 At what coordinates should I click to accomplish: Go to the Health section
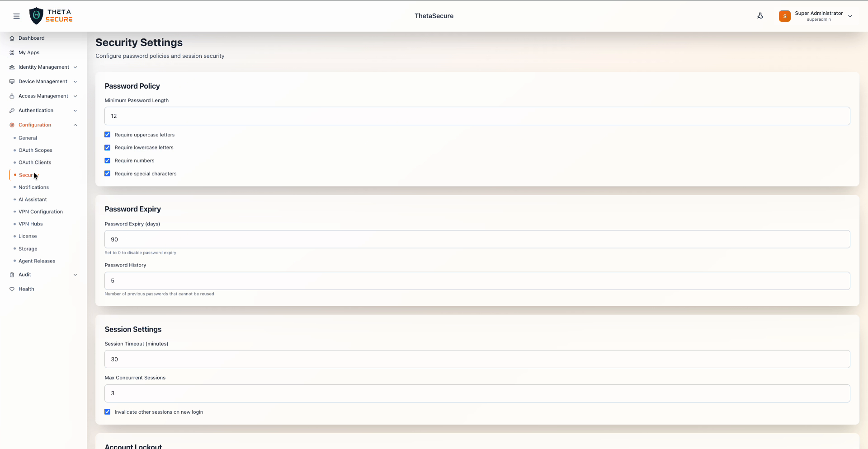coord(26,289)
